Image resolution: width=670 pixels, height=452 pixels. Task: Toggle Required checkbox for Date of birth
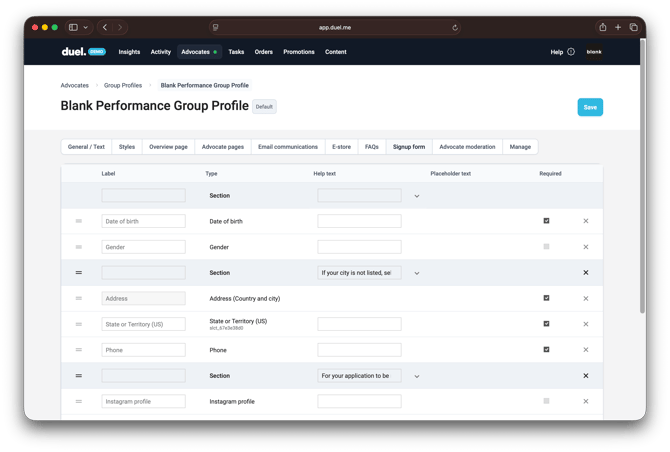pos(546,221)
